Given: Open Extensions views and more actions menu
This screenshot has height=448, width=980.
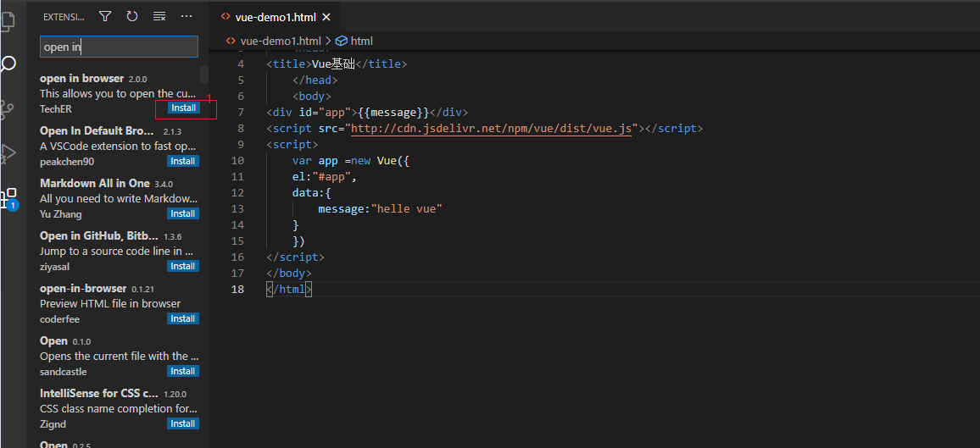Looking at the screenshot, I should coord(187,17).
